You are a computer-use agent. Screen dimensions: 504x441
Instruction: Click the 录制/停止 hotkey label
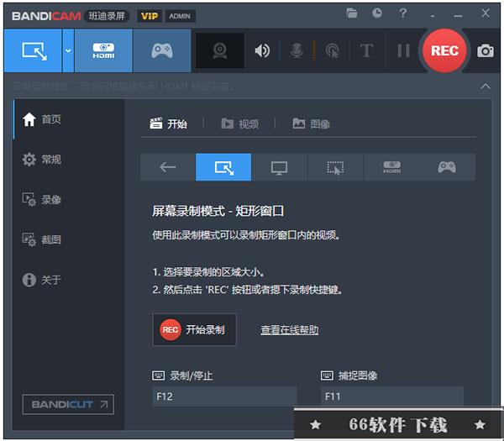click(192, 375)
